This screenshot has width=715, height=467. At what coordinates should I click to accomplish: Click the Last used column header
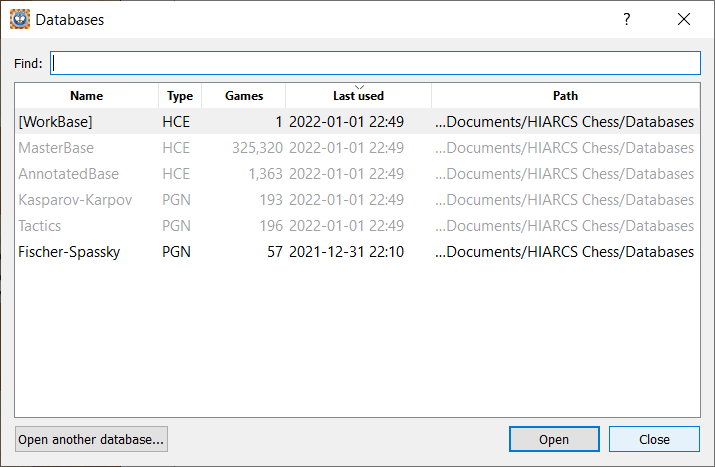pos(358,96)
